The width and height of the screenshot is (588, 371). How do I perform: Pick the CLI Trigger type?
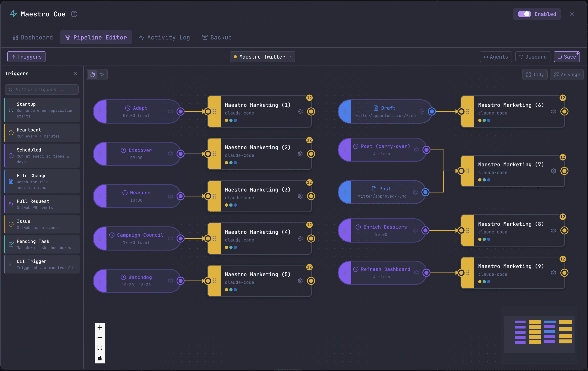(x=42, y=264)
